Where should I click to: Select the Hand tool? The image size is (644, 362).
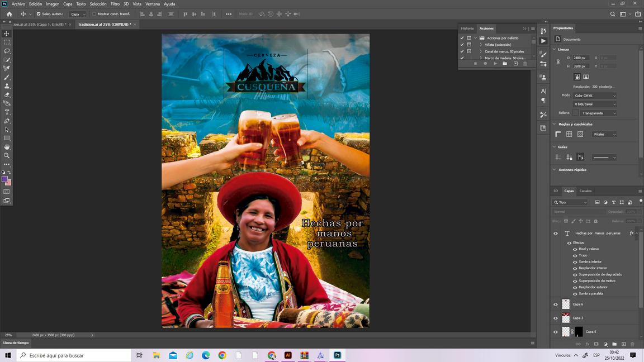pyautogui.click(x=7, y=147)
